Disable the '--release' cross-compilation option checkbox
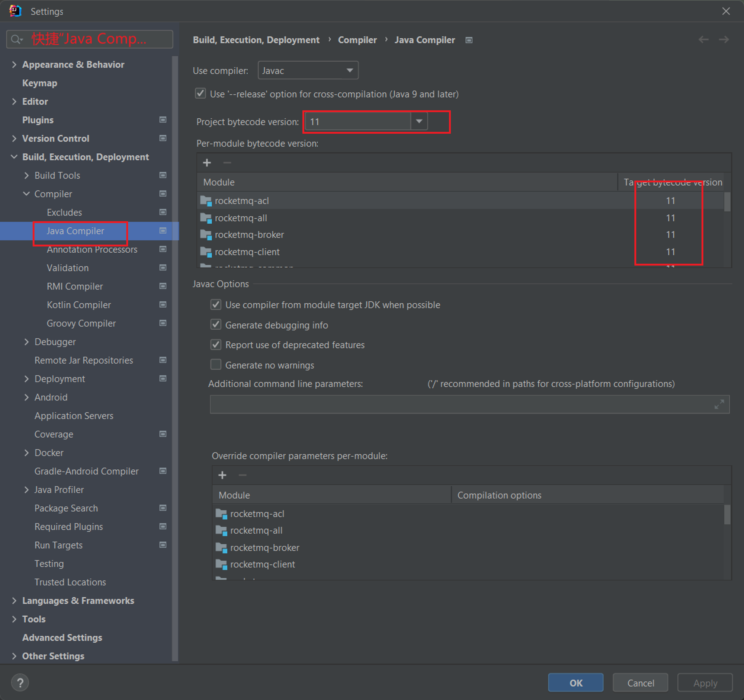The height and width of the screenshot is (700, 744). [201, 93]
